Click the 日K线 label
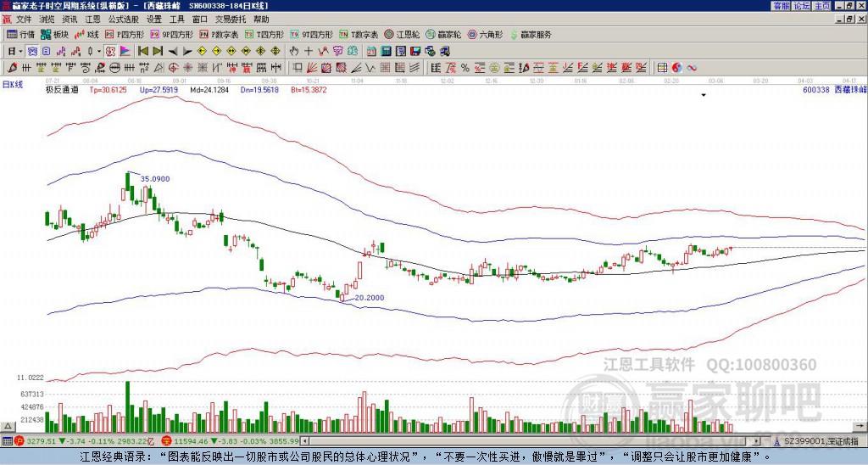 [x=12, y=84]
